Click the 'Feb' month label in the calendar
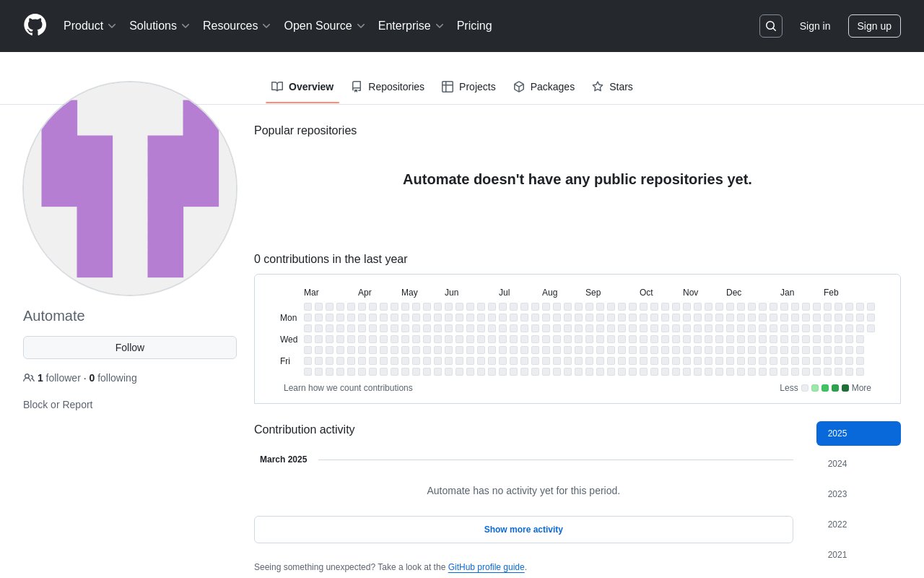Image resolution: width=924 pixels, height=578 pixels. click(x=831, y=293)
